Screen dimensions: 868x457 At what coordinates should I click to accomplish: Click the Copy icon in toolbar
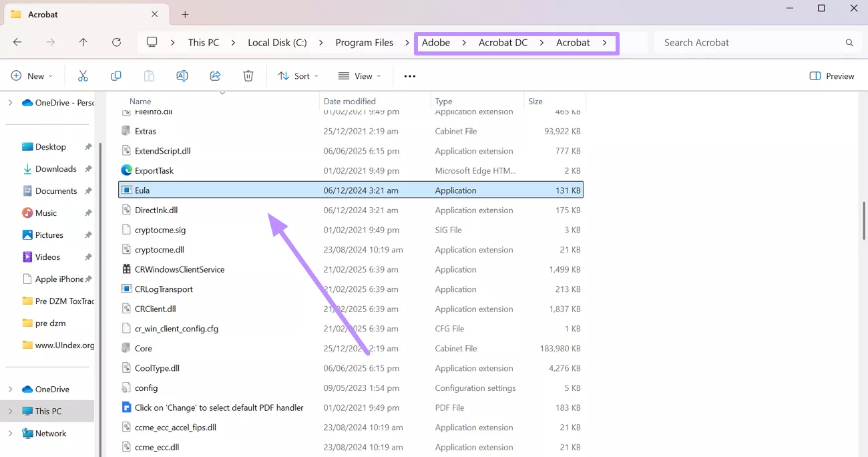pos(116,76)
